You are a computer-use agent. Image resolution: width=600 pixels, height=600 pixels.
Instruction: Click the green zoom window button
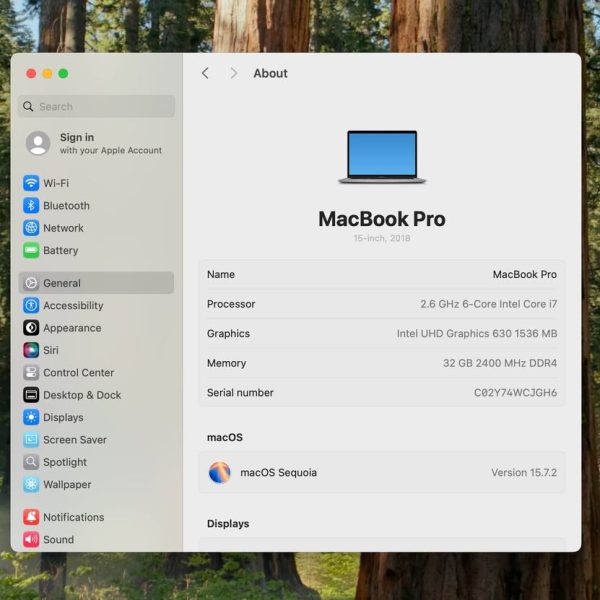(63, 73)
